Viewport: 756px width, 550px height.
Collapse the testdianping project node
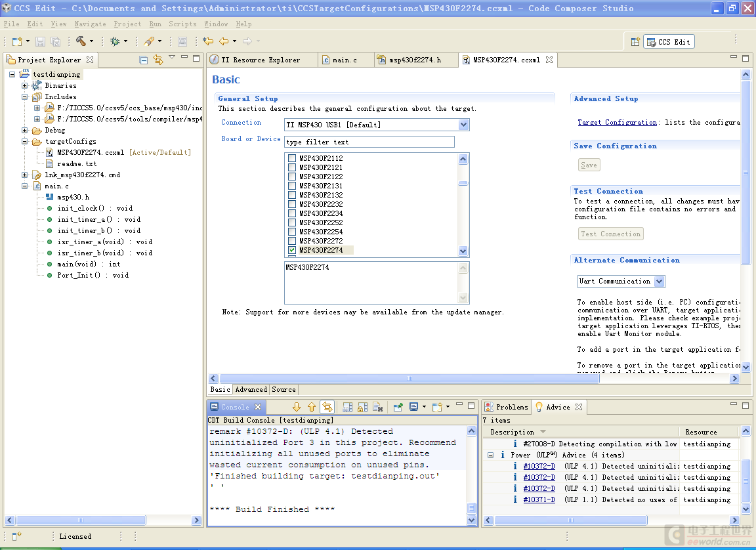point(12,74)
